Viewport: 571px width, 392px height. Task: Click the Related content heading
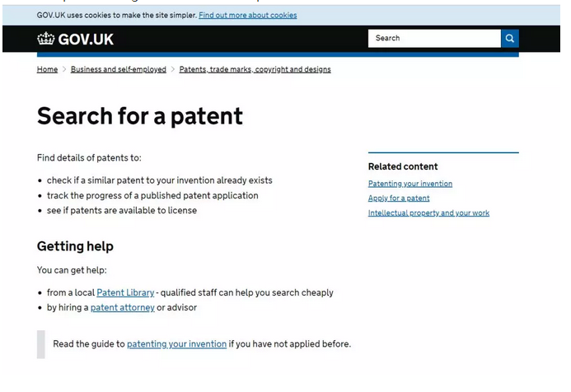click(403, 166)
